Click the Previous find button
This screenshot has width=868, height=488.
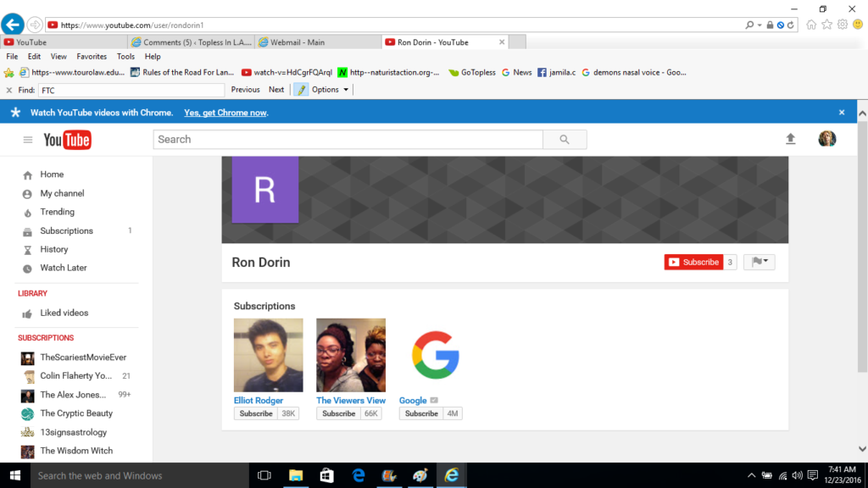coord(245,90)
